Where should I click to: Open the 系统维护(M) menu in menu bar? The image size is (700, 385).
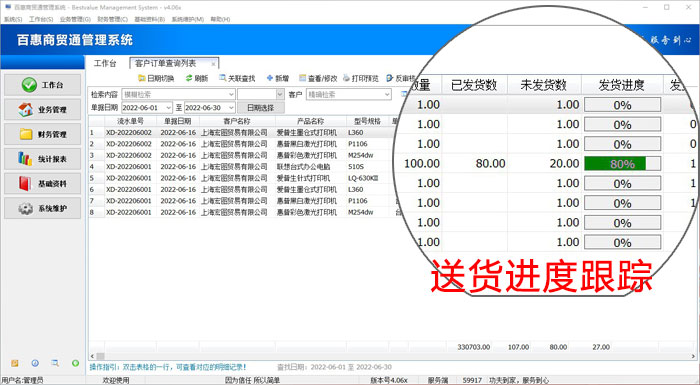pos(188,19)
